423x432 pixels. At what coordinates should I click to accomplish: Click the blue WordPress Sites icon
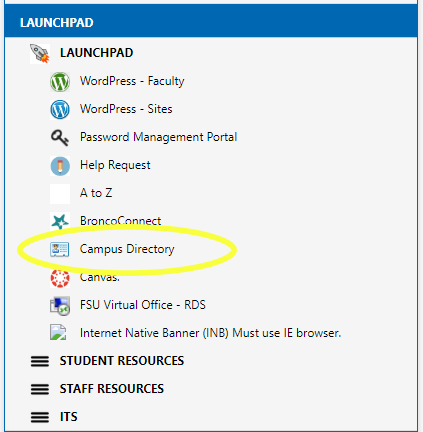[60, 110]
